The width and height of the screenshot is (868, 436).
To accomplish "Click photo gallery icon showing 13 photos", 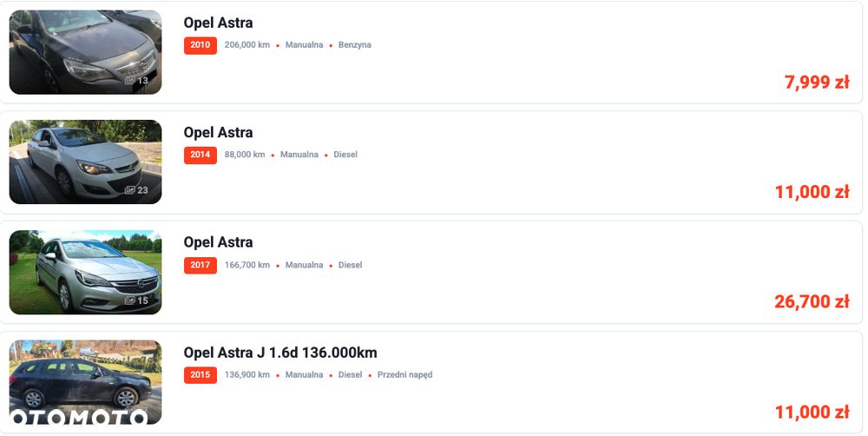I will click(136, 80).
